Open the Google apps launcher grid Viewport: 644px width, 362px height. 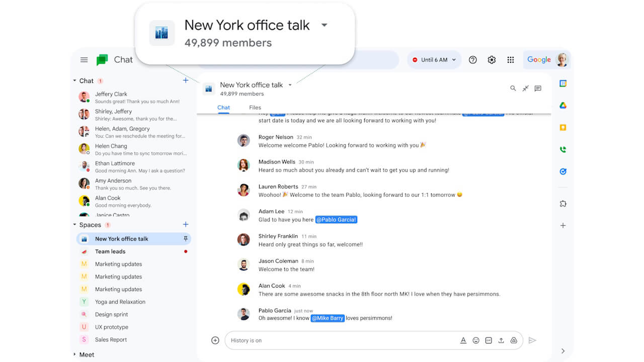(510, 59)
